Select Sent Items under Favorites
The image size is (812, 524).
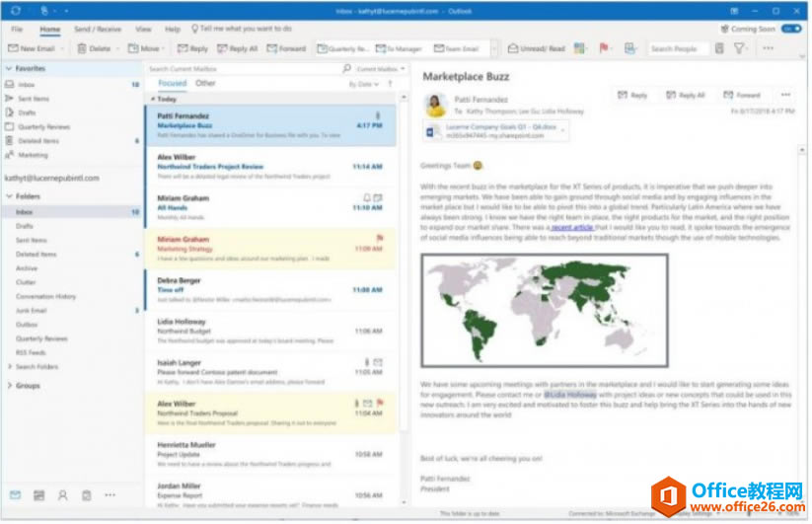[x=34, y=99]
